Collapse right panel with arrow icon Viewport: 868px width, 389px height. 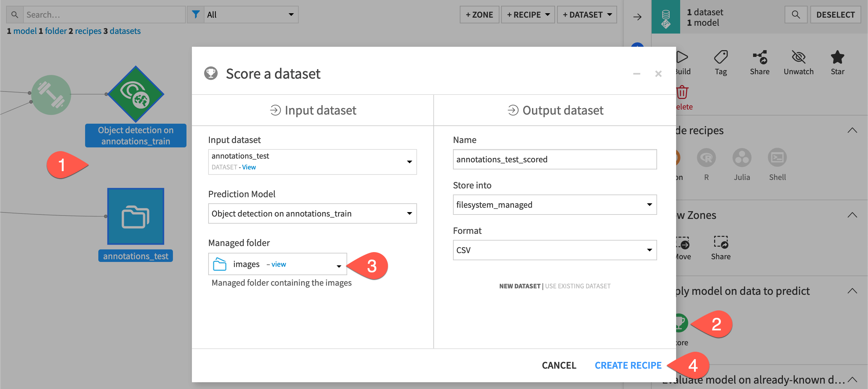pos(637,17)
